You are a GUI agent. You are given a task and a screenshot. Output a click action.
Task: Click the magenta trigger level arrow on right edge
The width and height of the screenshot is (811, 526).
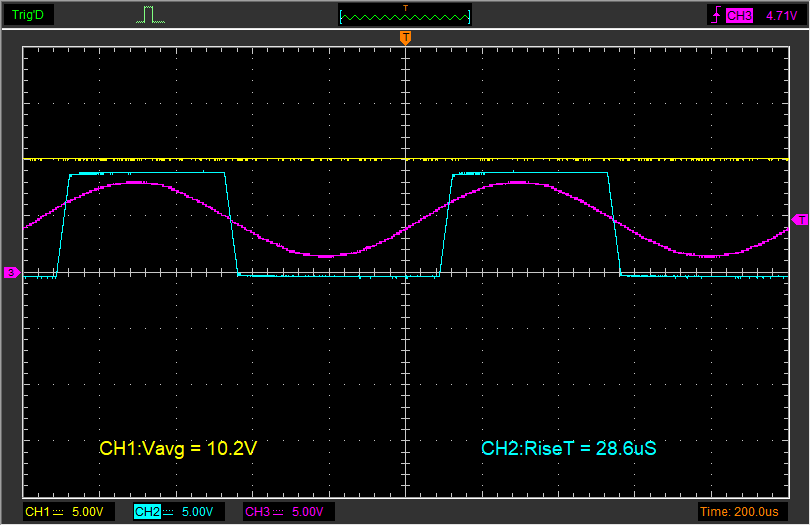[x=799, y=219]
